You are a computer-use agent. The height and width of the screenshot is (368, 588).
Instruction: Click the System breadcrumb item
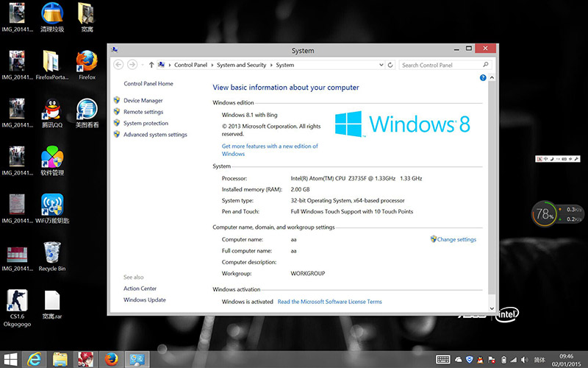click(285, 65)
